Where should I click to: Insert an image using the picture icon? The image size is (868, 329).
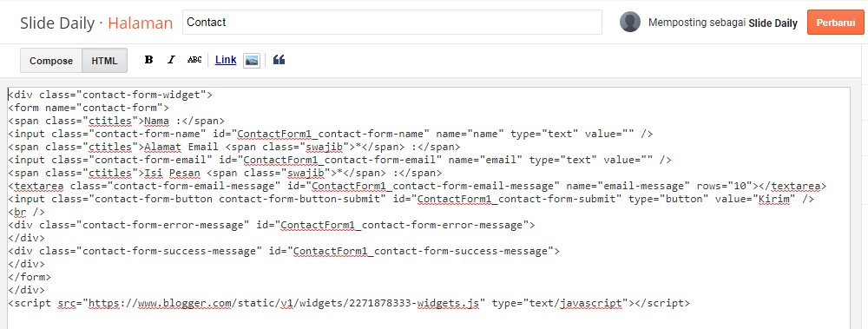[x=252, y=61]
